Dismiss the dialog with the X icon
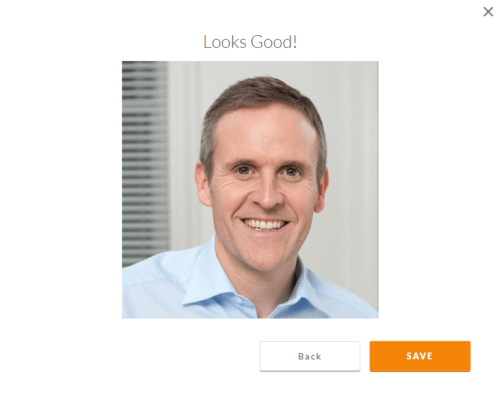This screenshot has height=401, width=500. pos(488,12)
